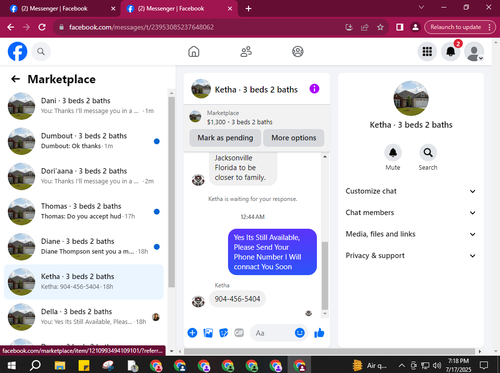This screenshot has width=500, height=373.
Task: Expand Chat members section
Action: pos(411,213)
